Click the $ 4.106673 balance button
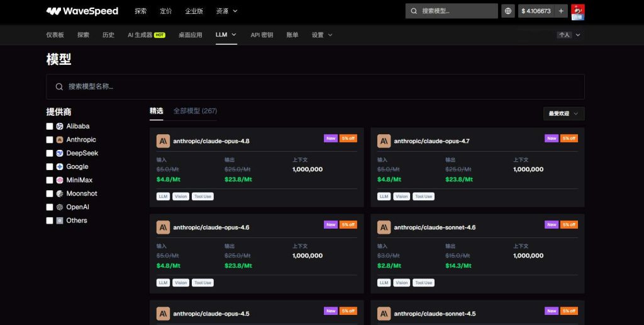Viewport: 644px width, 325px height. [x=536, y=11]
